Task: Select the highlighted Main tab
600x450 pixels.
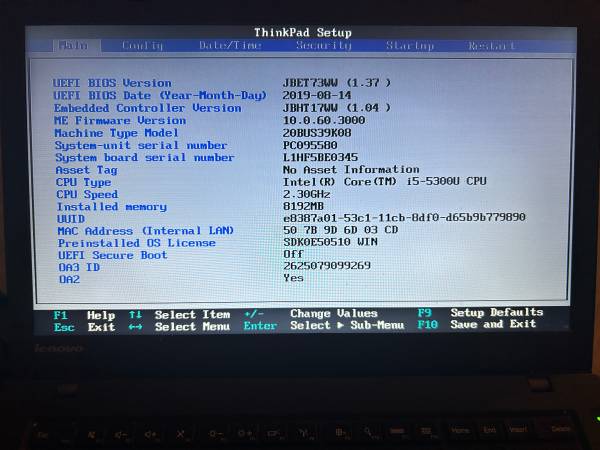Action: coord(73,45)
